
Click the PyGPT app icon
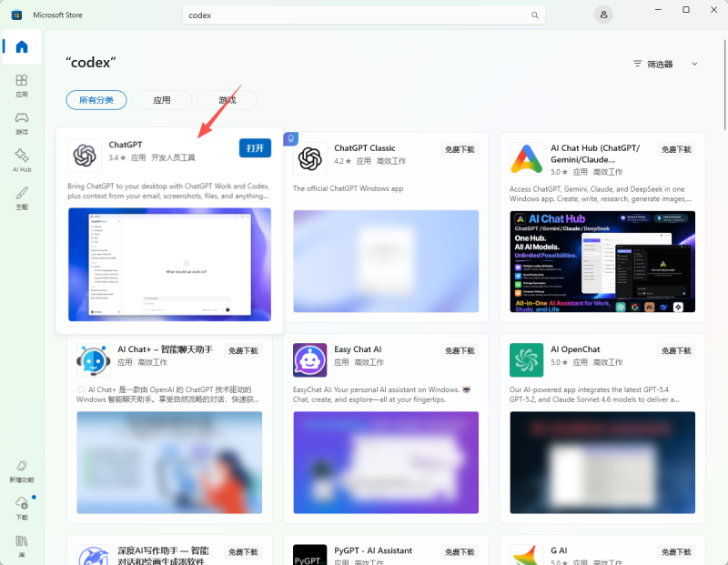(309, 555)
